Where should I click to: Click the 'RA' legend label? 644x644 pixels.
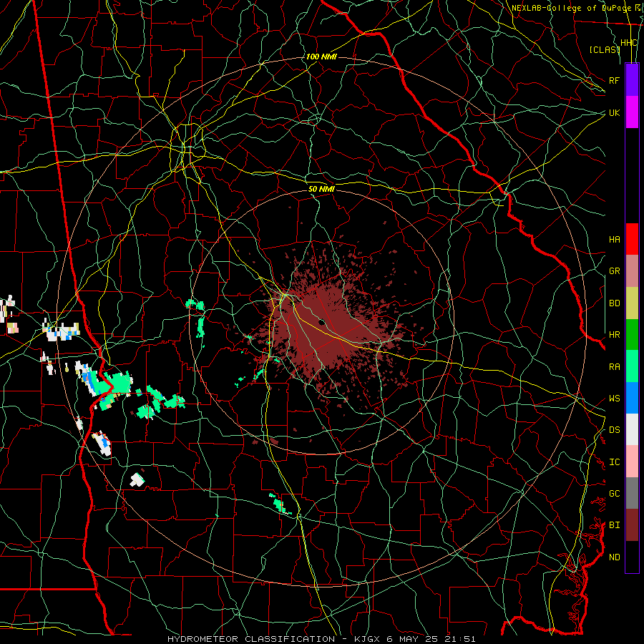pyautogui.click(x=614, y=366)
